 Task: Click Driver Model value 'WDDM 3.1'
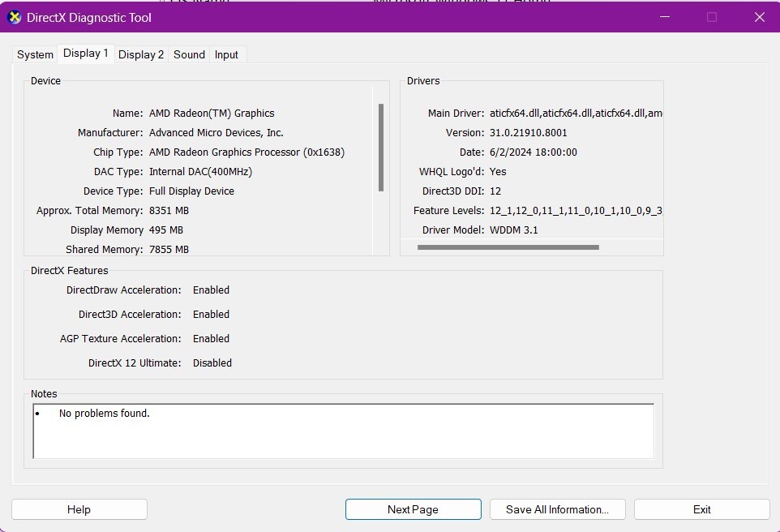pyautogui.click(x=514, y=230)
